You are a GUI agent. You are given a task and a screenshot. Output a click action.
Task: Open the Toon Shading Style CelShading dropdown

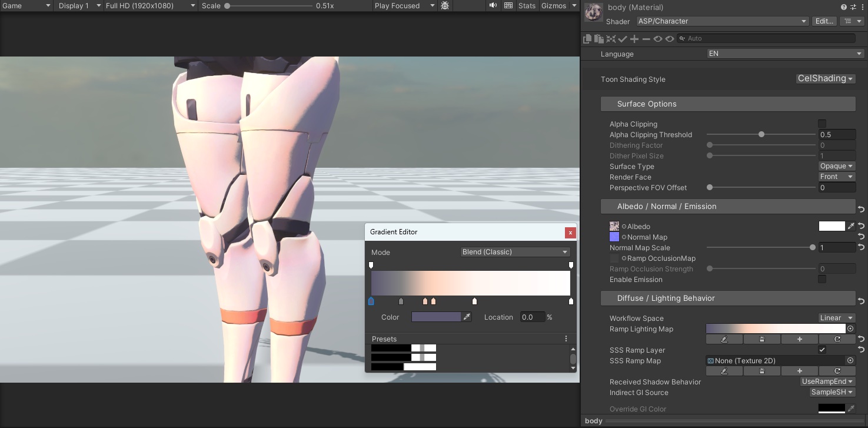[x=825, y=79]
